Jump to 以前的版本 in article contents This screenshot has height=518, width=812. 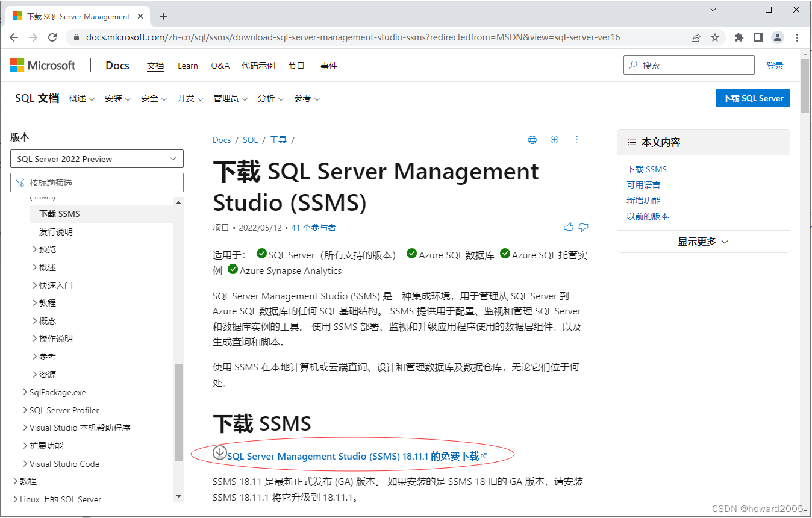tap(648, 216)
